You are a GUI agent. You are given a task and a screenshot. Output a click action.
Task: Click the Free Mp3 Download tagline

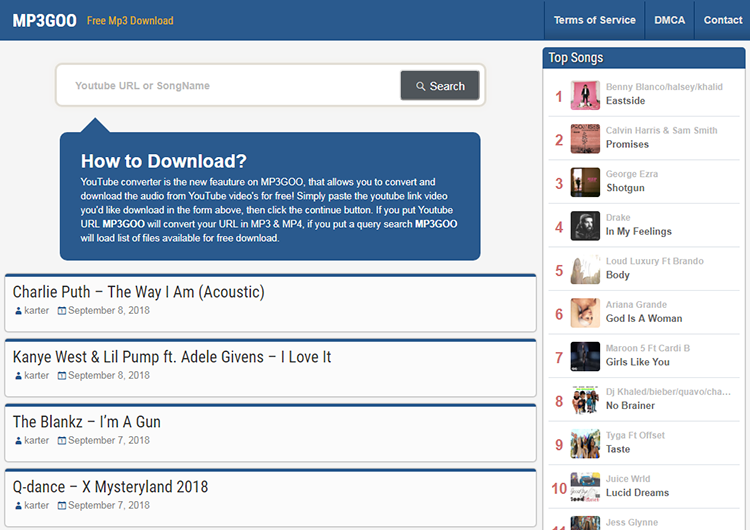pos(130,21)
